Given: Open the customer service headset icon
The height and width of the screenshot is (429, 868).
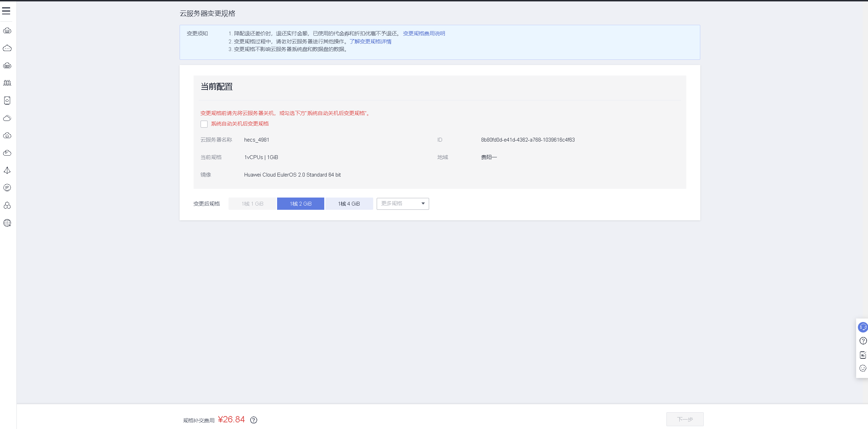Looking at the screenshot, I should click(863, 327).
